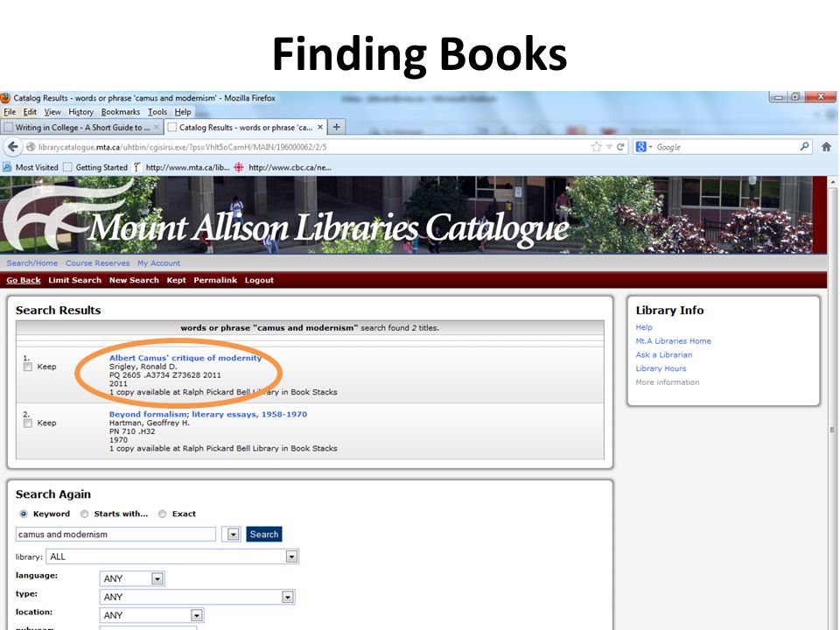This screenshot has height=630, width=840.
Task: Check Keep box for Albert Camus result
Action: click(x=28, y=367)
